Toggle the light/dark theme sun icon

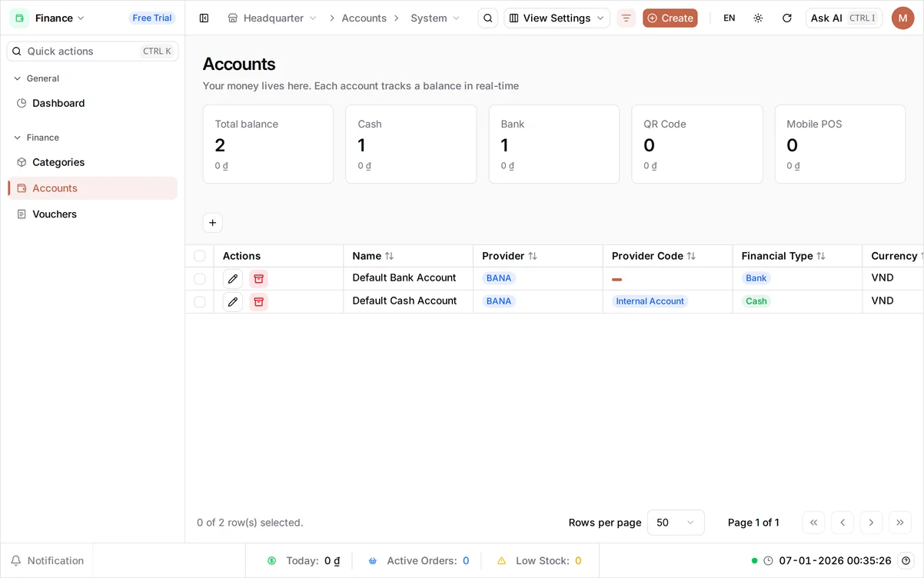[758, 18]
